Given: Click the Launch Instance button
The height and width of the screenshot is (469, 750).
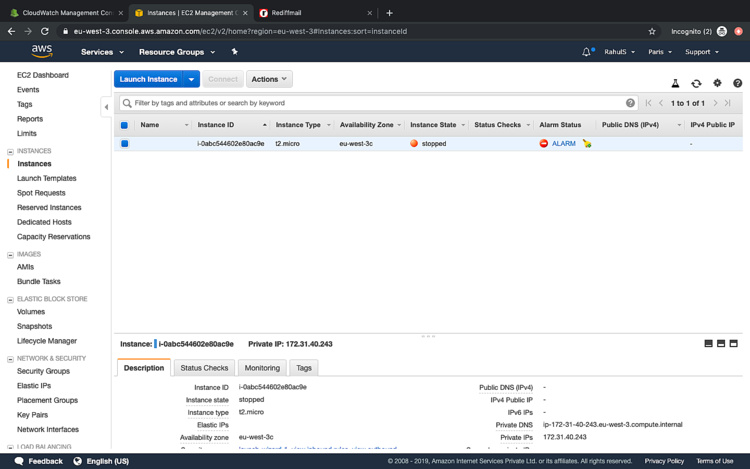Looking at the screenshot, I should point(148,79).
